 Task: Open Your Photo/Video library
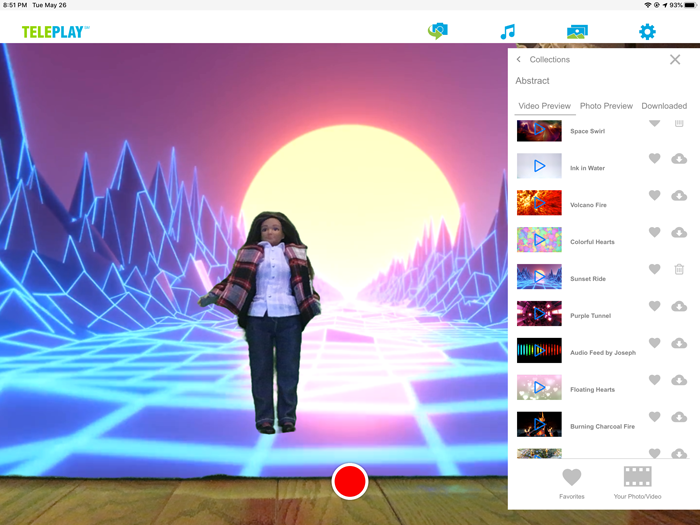[x=637, y=482]
